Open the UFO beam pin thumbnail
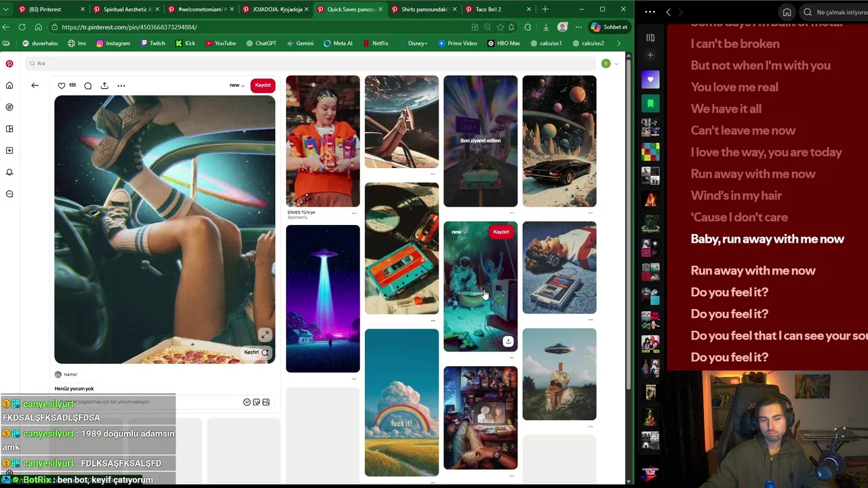 pos(323,299)
